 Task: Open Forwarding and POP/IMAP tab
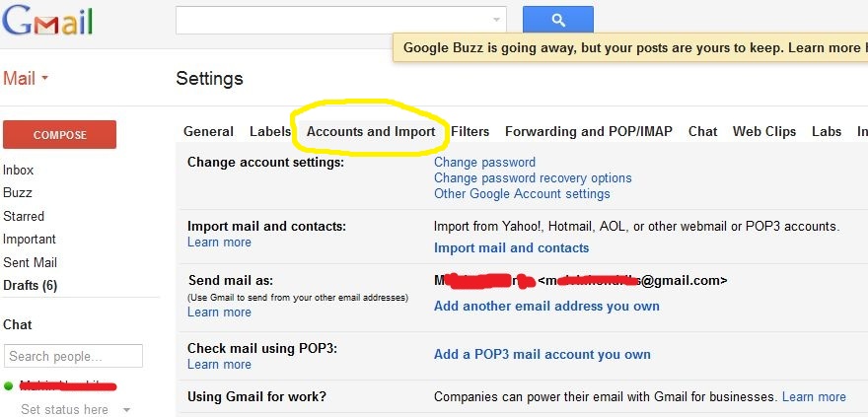(x=589, y=131)
